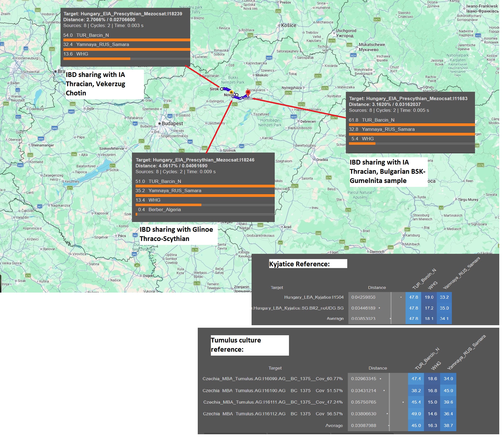The height and width of the screenshot is (439, 504).
Task: Click the Tumulus I16099 target row label
Action: coord(273,379)
